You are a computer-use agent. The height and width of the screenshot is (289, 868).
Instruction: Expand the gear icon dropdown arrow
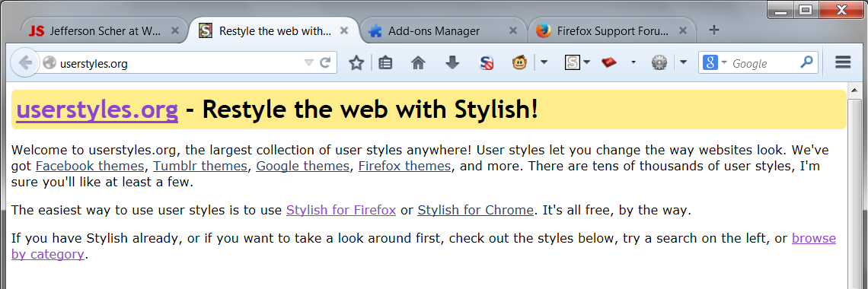pos(684,62)
